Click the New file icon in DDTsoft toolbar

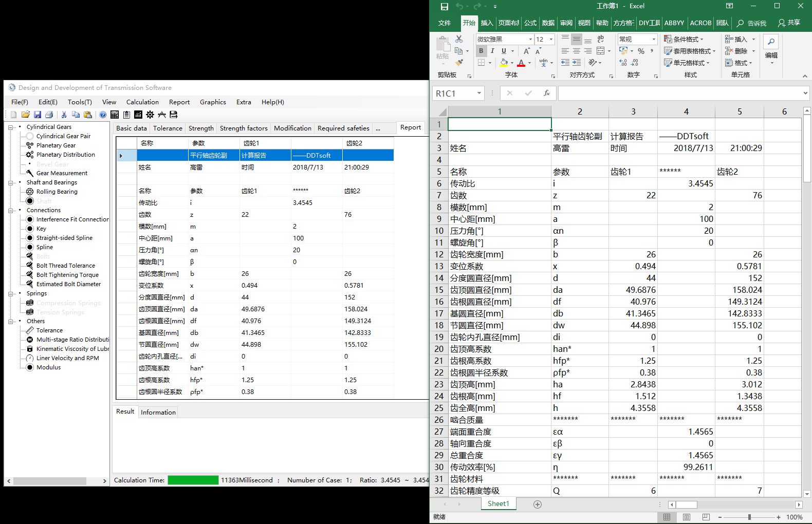coord(13,115)
